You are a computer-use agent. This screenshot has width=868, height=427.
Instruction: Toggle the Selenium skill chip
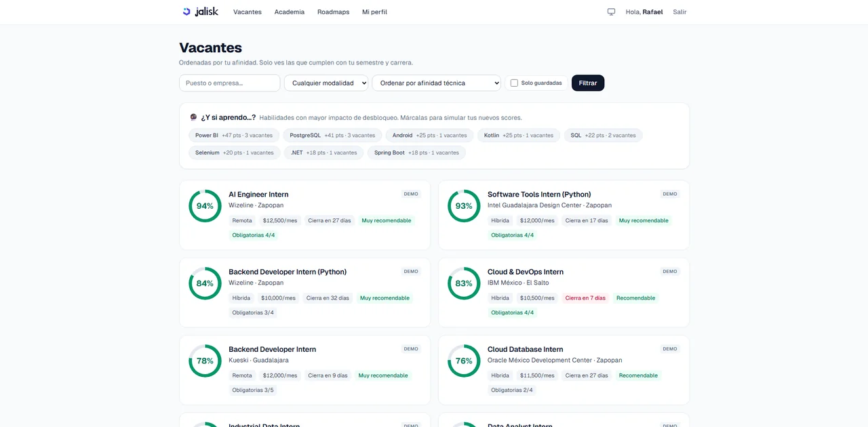pyautogui.click(x=235, y=152)
